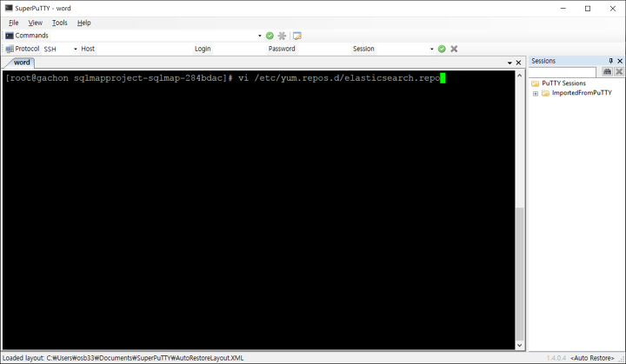Image resolution: width=626 pixels, height=364 pixels.
Task: Click the Login input field
Action: pos(239,49)
